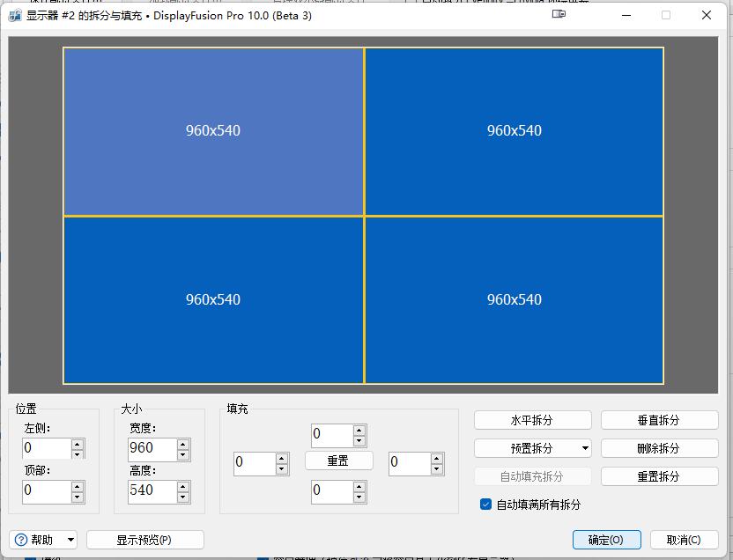
Task: Click the DisplayFusion icon in title bar
Action: click(x=14, y=15)
